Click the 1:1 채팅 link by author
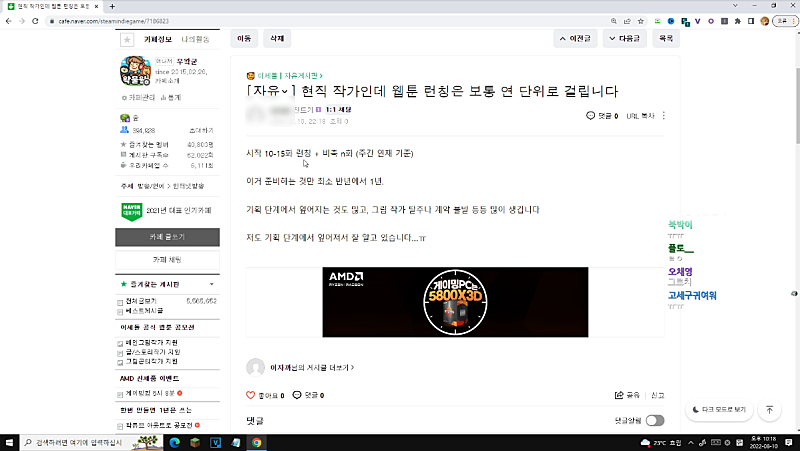Viewport: 800px width, 451px height. tap(339, 110)
